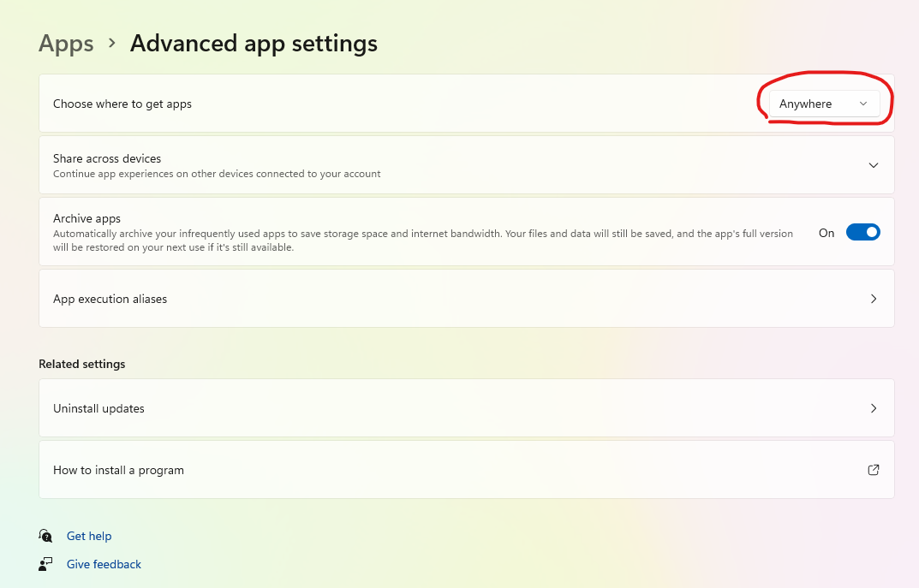Screen dimensions: 919x588
Task: Click the Advanced app settings page title
Action: 254,44
